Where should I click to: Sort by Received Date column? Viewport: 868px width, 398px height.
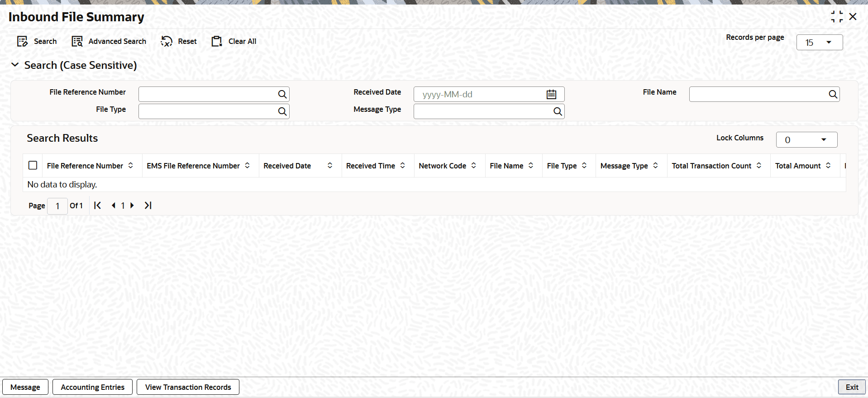(x=330, y=166)
